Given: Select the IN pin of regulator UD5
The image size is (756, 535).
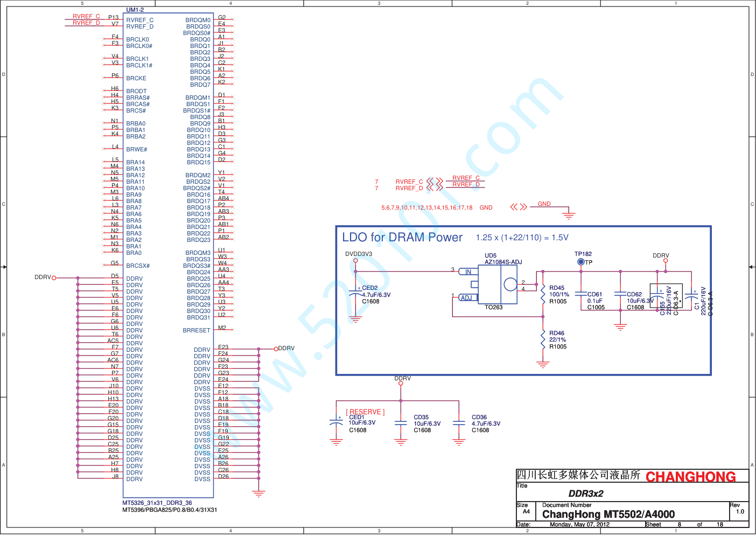Looking at the screenshot, I should click(468, 272).
